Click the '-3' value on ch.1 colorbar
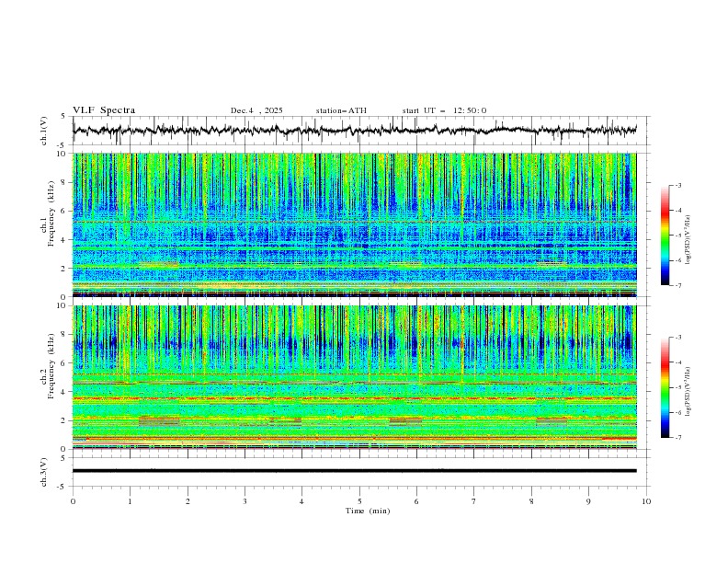 677,185
